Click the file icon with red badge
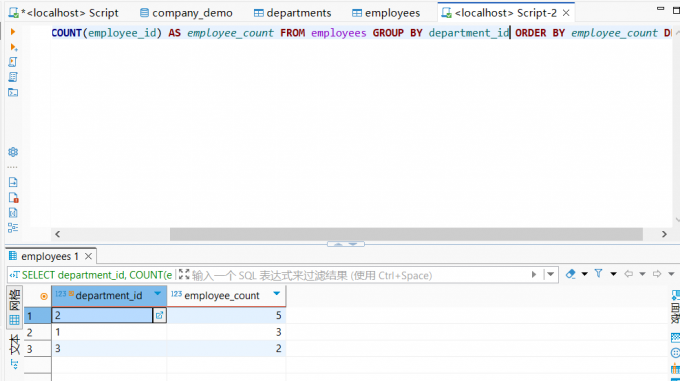Viewport: 680px width, 381px height. click(13, 198)
